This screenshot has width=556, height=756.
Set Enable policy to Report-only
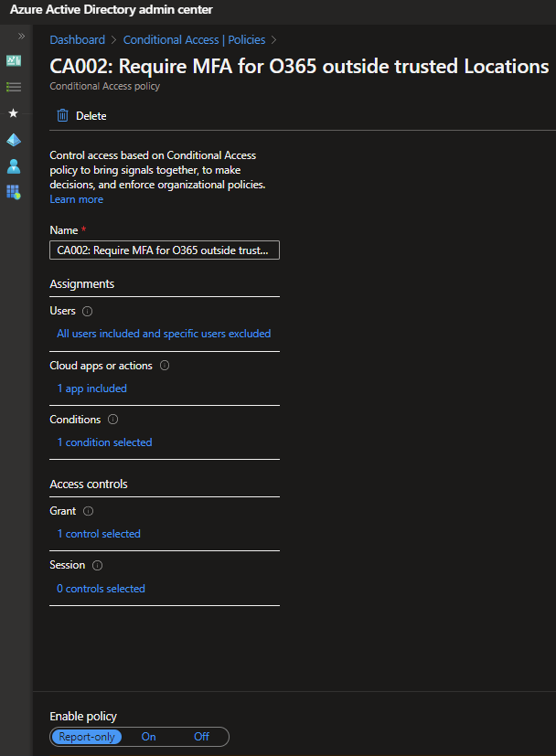coord(87,737)
